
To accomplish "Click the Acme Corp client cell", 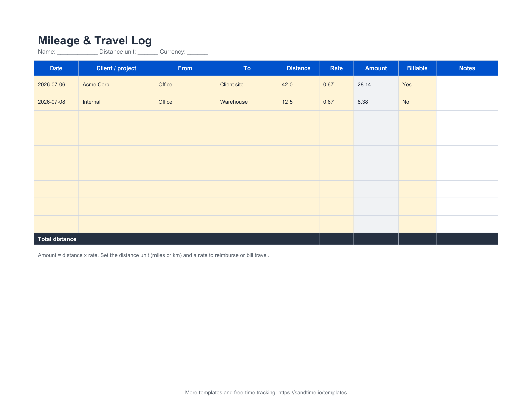I will click(116, 85).
